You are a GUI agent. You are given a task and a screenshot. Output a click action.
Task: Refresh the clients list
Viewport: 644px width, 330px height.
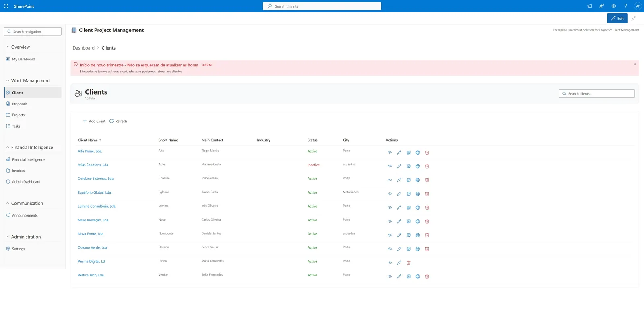pyautogui.click(x=118, y=121)
